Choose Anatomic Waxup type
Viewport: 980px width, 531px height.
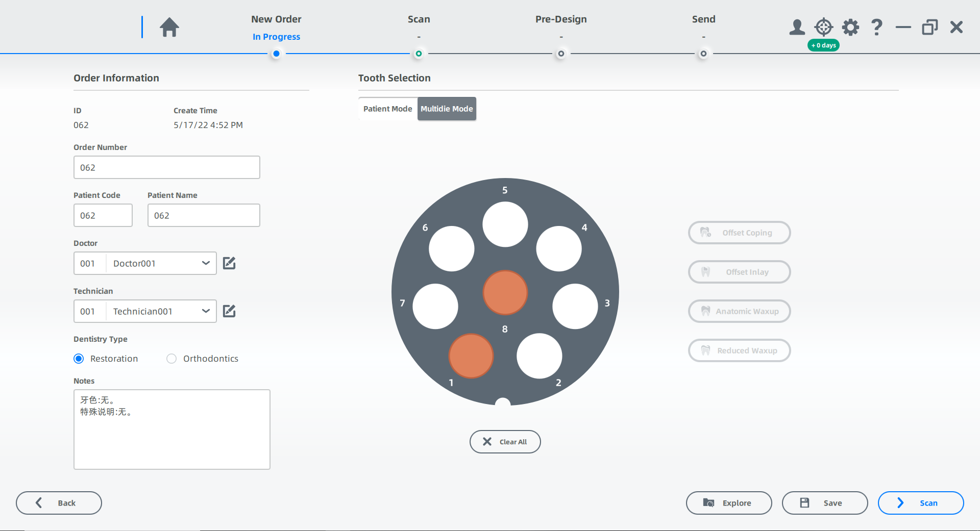coord(739,311)
